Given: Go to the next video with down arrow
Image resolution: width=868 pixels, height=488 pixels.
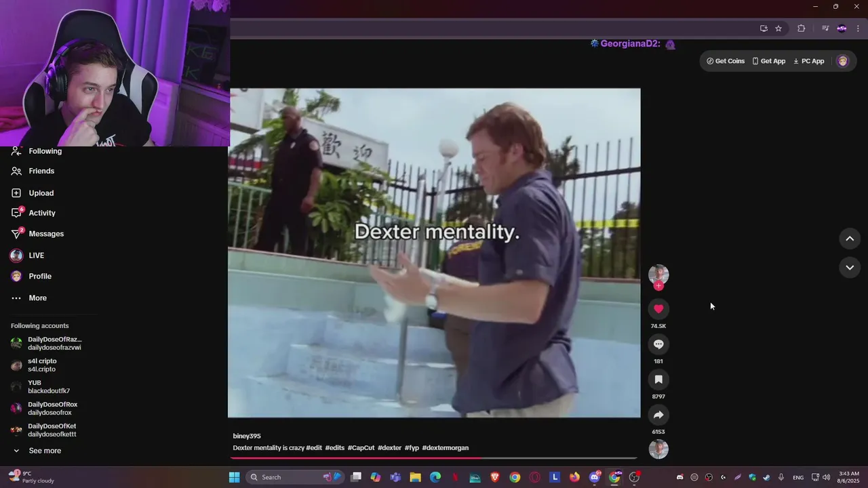Looking at the screenshot, I should pyautogui.click(x=850, y=268).
